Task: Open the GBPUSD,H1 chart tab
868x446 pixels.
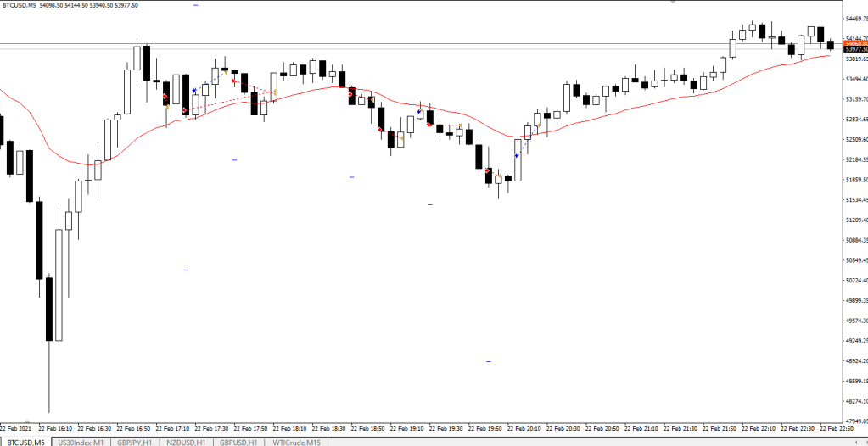Action: point(239,442)
